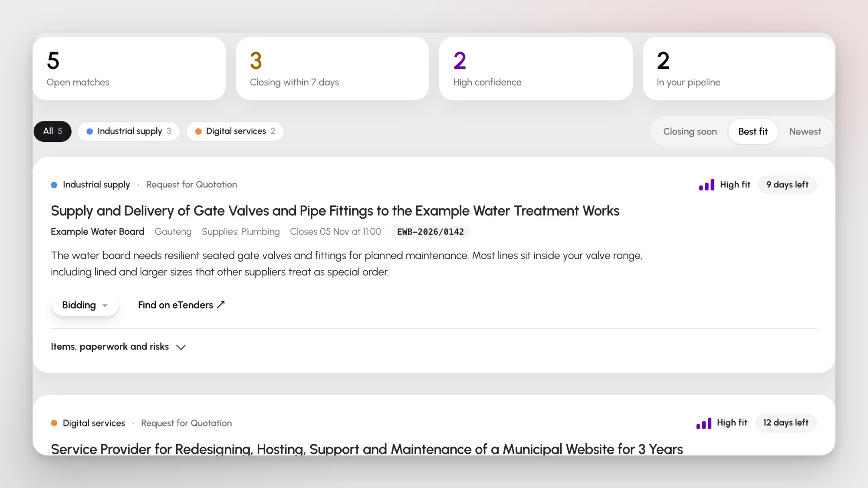The height and width of the screenshot is (488, 868).
Task: Select the Newest sort option
Action: pos(805,131)
